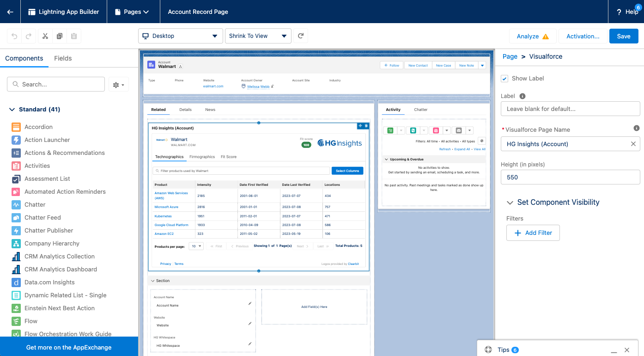Open the Shrink To View dropdown
The width and height of the screenshot is (644, 356).
click(258, 36)
